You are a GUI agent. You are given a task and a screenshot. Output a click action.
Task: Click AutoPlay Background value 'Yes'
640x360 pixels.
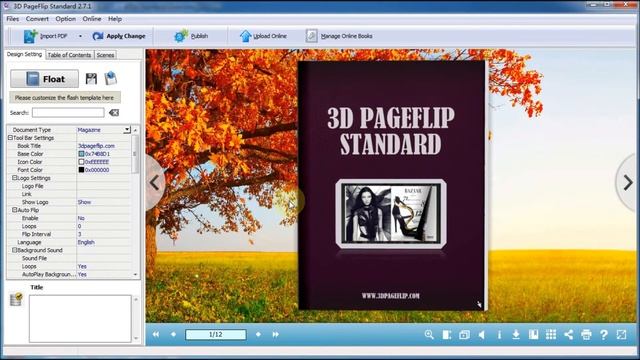[x=82, y=274]
